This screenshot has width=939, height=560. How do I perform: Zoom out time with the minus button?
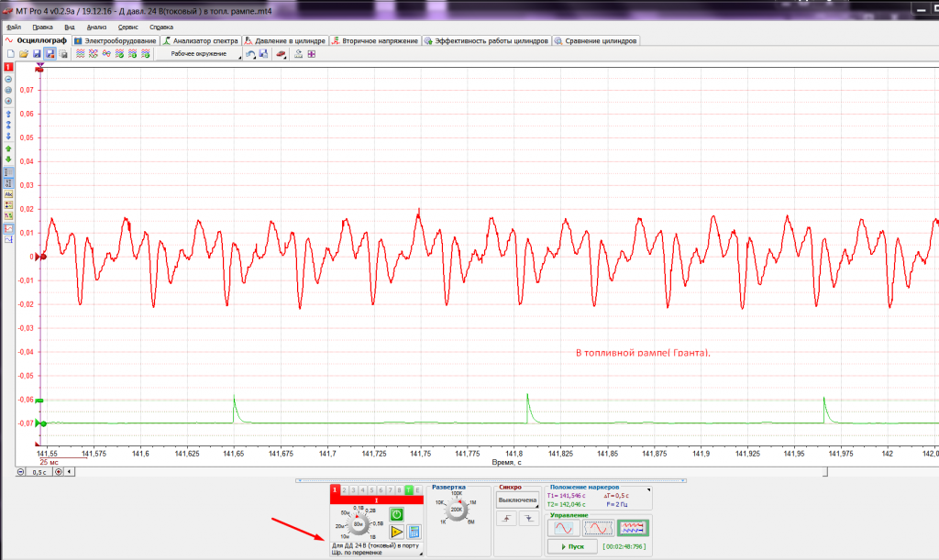click(20, 471)
